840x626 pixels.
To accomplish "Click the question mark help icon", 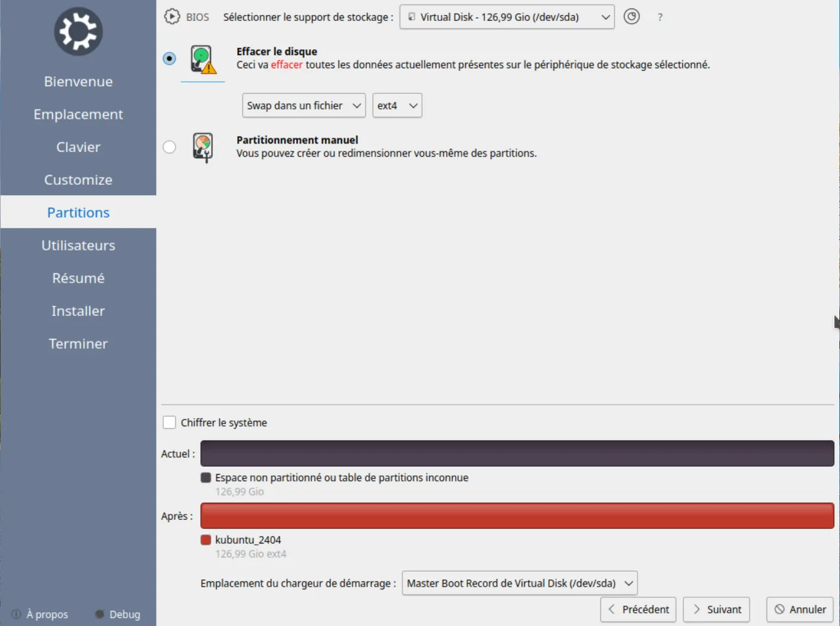I will coord(660,18).
